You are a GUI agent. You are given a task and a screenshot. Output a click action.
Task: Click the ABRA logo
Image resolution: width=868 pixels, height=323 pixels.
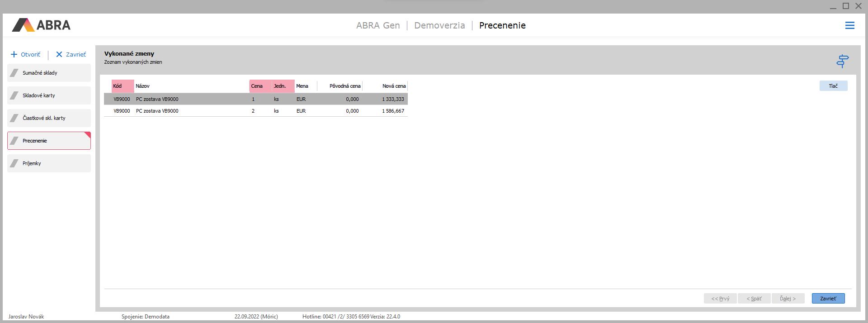(x=42, y=25)
